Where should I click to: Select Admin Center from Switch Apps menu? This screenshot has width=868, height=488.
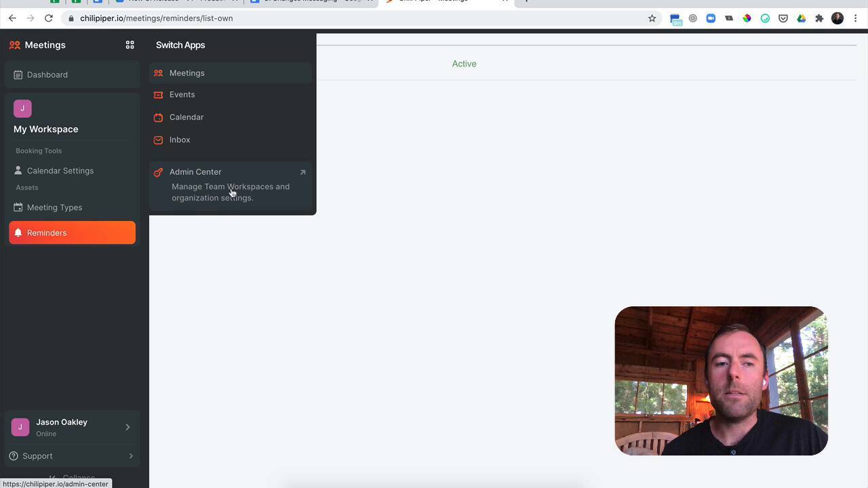(x=195, y=171)
